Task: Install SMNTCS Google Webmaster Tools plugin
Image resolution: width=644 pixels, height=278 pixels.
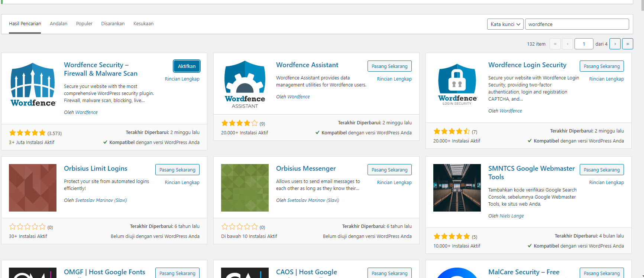Action: (602, 170)
